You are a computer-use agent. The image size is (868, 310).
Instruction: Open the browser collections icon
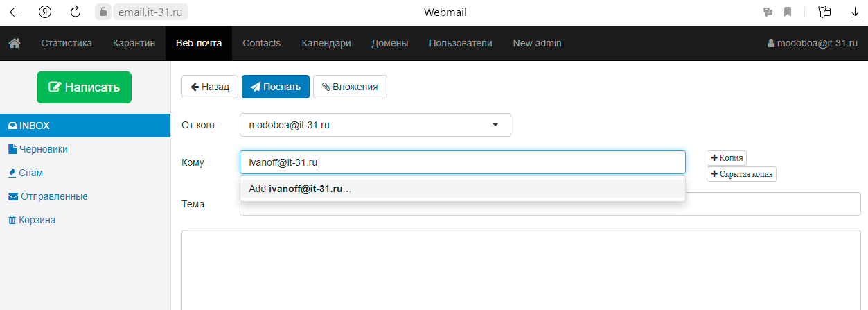(x=824, y=12)
